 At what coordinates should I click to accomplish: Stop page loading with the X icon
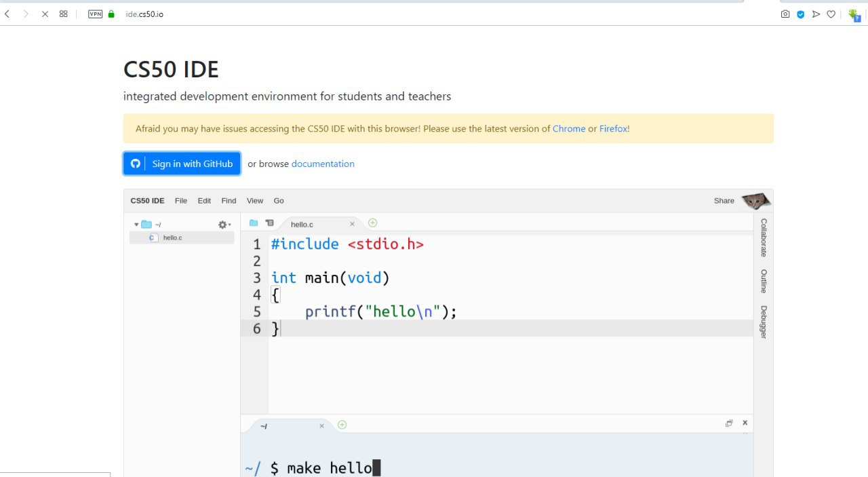click(45, 14)
